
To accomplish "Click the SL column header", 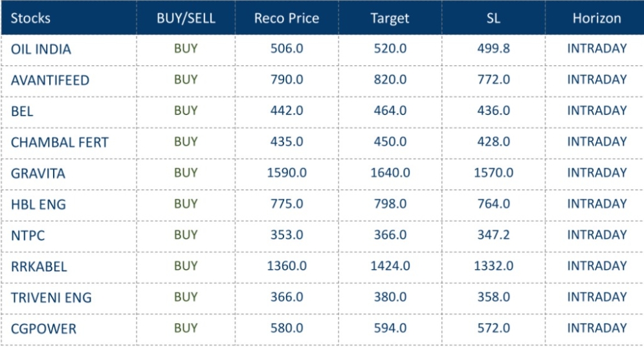I will tap(493, 18).
